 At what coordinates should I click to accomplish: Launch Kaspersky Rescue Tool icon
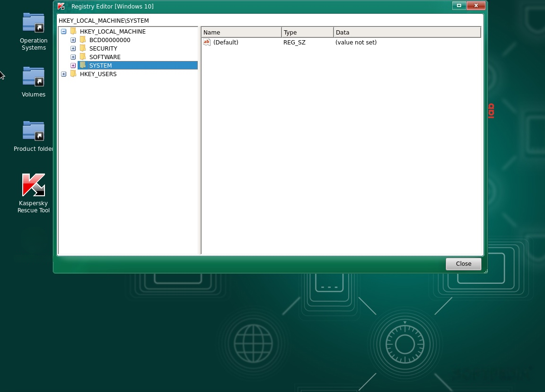point(34,193)
